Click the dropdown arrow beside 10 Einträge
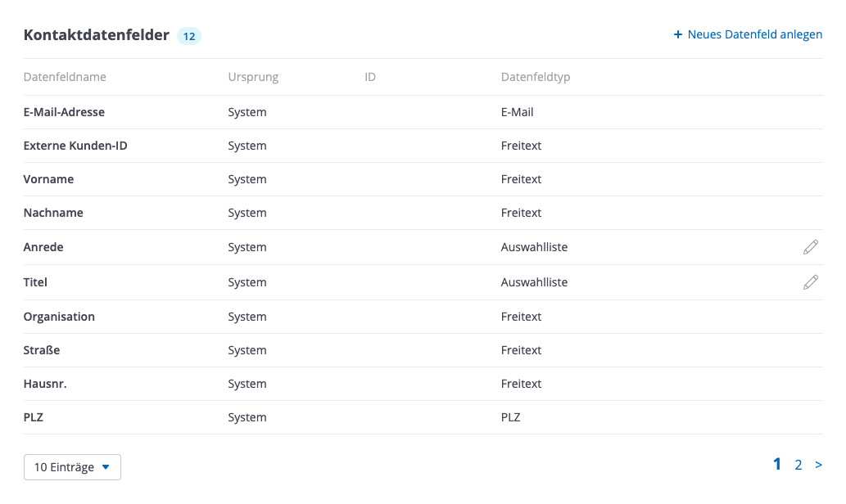The width and height of the screenshot is (846, 504). click(106, 467)
